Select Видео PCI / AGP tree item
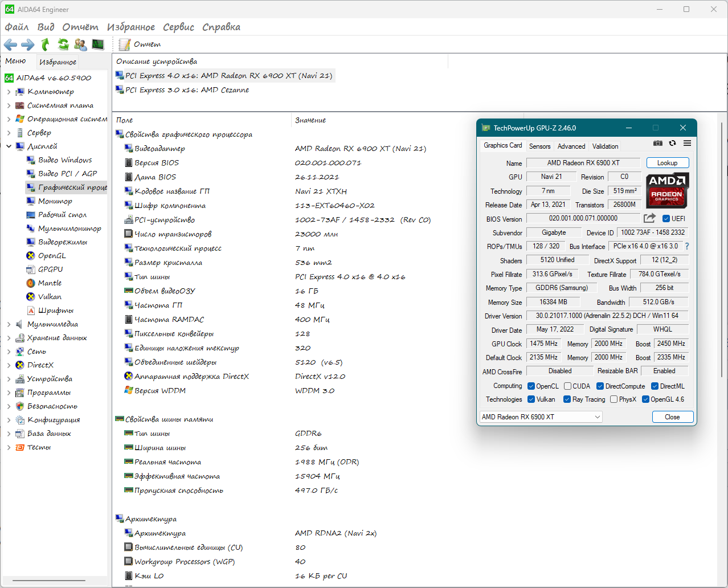 pyautogui.click(x=67, y=174)
